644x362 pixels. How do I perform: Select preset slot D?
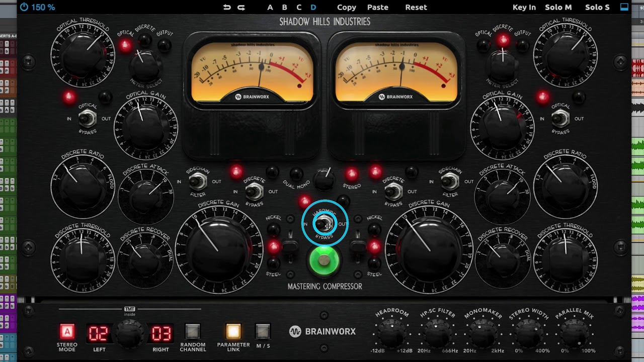(313, 7)
